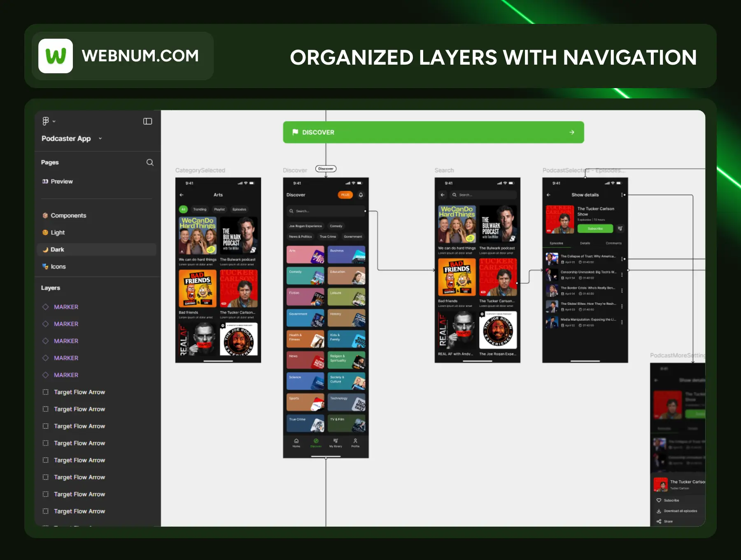
Task: Click the search field in the Discover screen
Action: coord(325,211)
